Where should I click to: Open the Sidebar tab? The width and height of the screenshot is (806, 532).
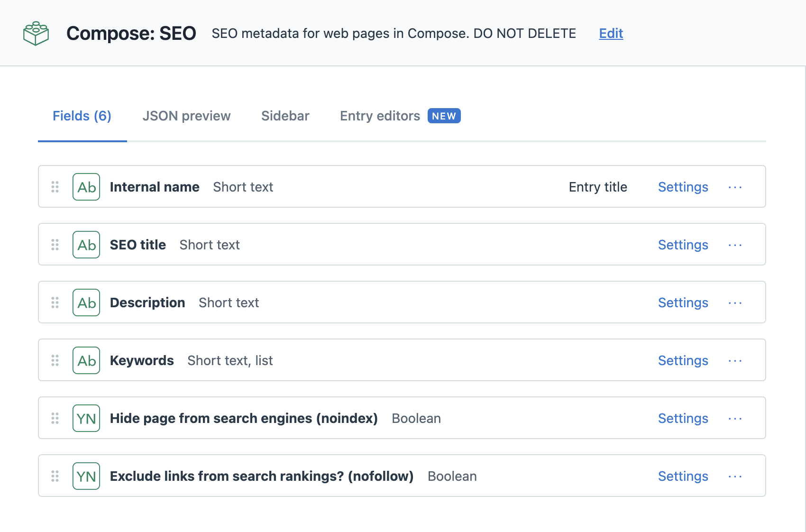(x=285, y=116)
